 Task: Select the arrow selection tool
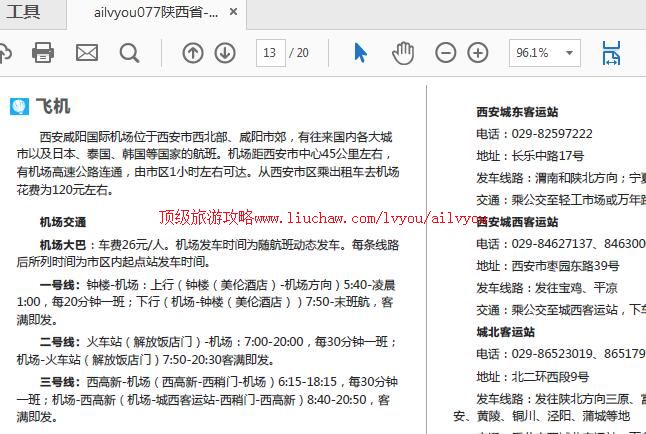coord(361,52)
